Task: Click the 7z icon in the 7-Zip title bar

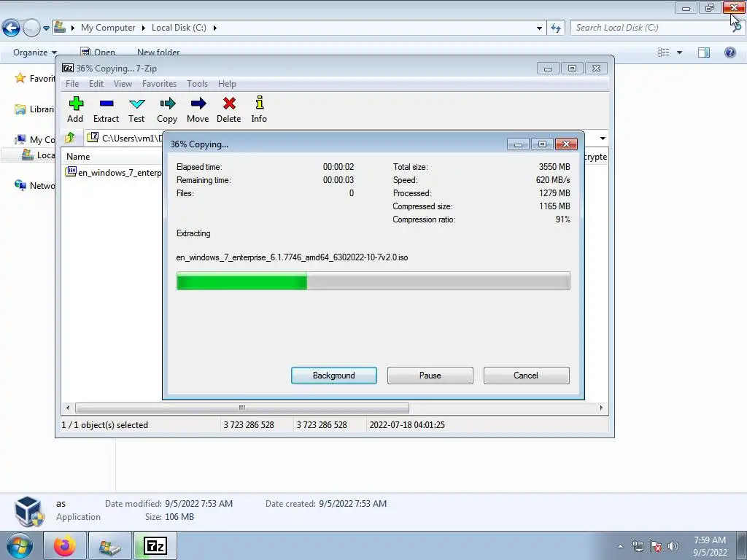Action: pos(68,68)
